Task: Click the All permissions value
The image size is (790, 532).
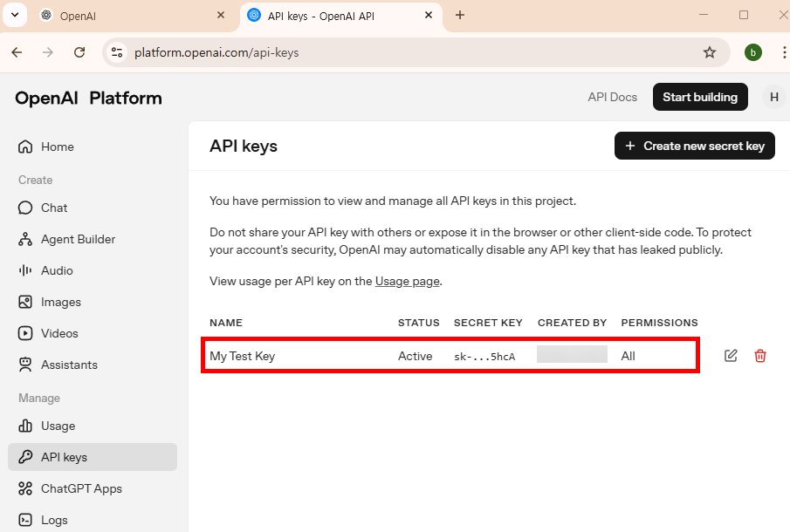Action: coord(629,356)
